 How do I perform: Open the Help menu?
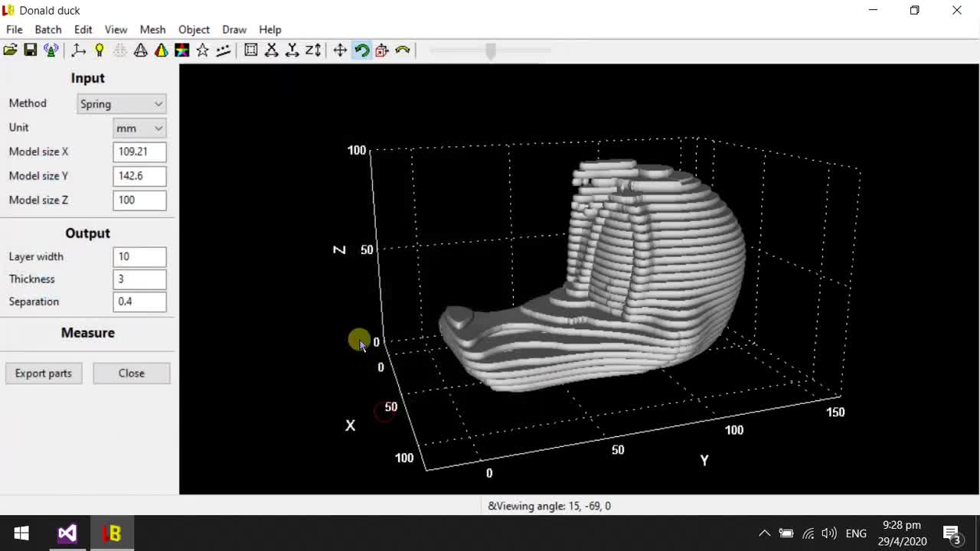(x=269, y=29)
